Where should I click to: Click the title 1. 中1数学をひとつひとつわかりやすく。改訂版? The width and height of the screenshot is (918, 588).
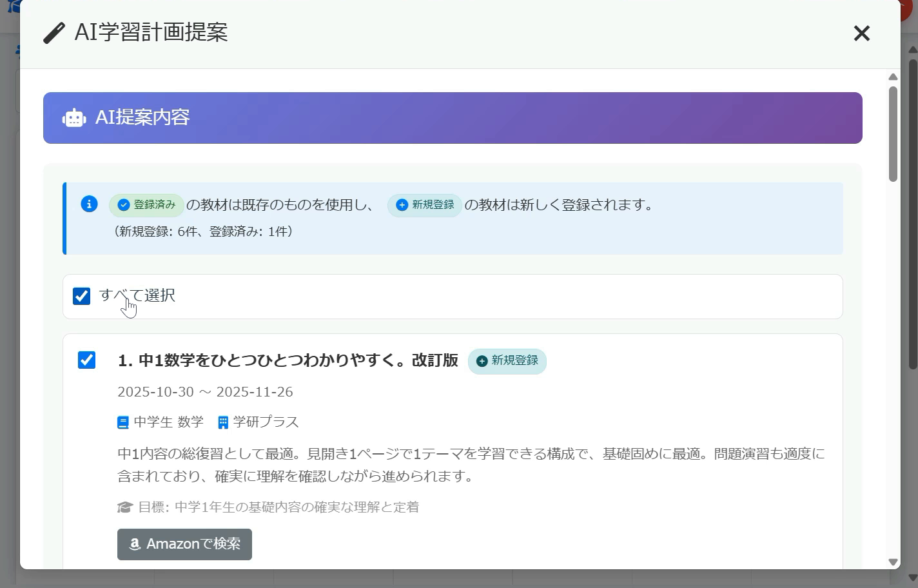(x=288, y=360)
